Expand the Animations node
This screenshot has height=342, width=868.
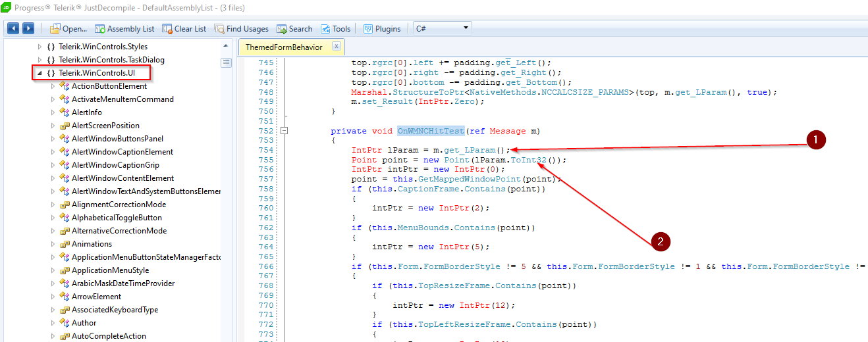(53, 244)
